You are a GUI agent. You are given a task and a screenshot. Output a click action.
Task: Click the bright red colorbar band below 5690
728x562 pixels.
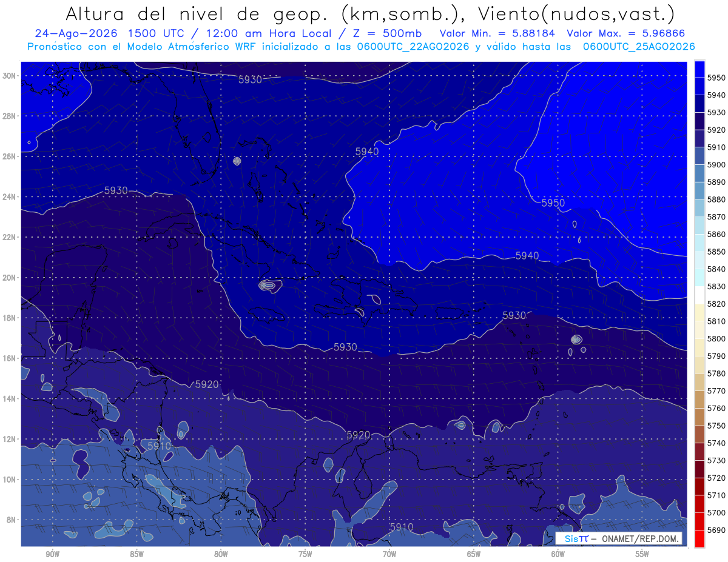699,538
